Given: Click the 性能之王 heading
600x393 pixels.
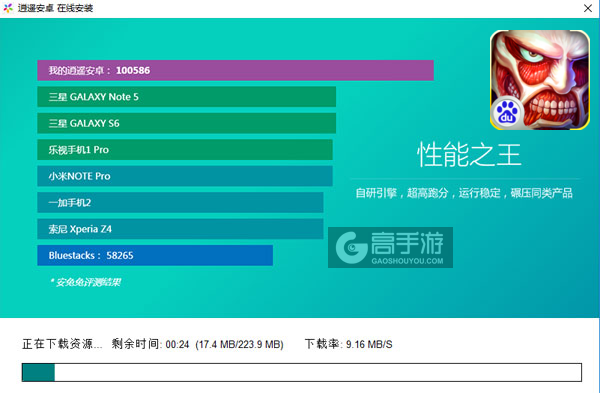Looking at the screenshot, I should pos(469,155).
